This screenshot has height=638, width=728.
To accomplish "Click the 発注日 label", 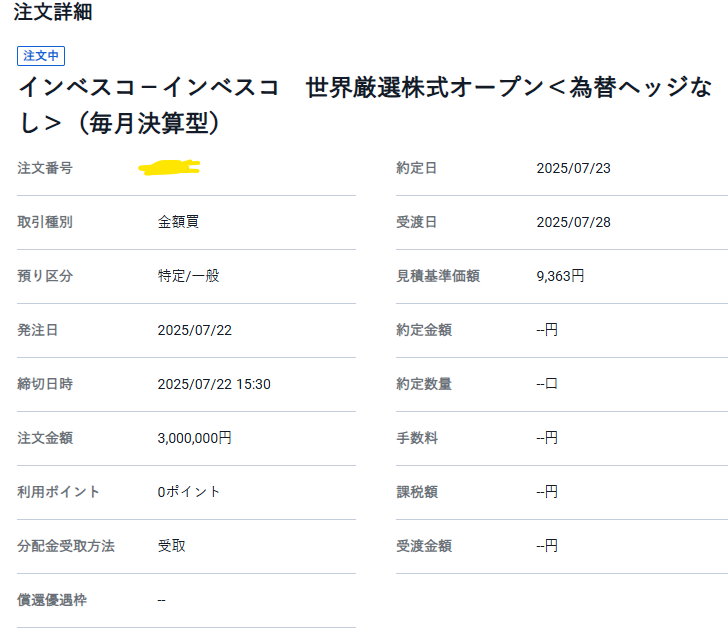I will point(38,330).
